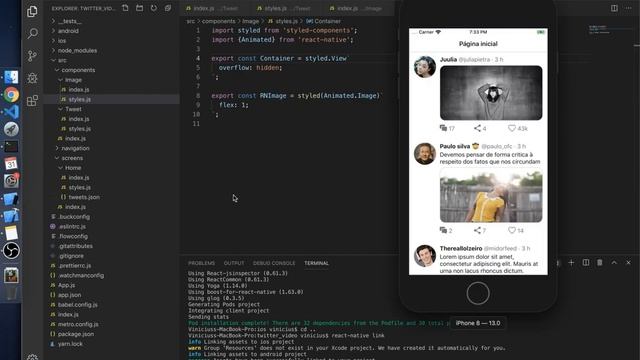Add a new terminal with plus icon
The width and height of the screenshot is (640, 360).
pos(571,262)
